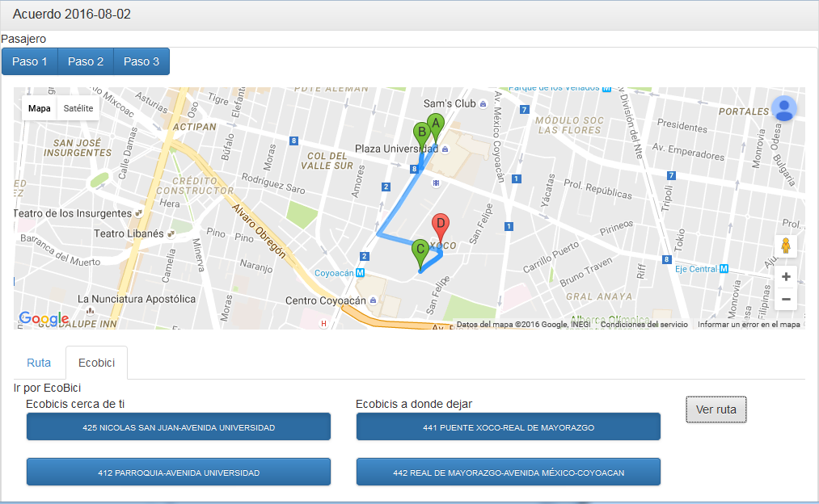Open Condiciones del servicio link
This screenshot has height=504, width=819.
point(644,325)
